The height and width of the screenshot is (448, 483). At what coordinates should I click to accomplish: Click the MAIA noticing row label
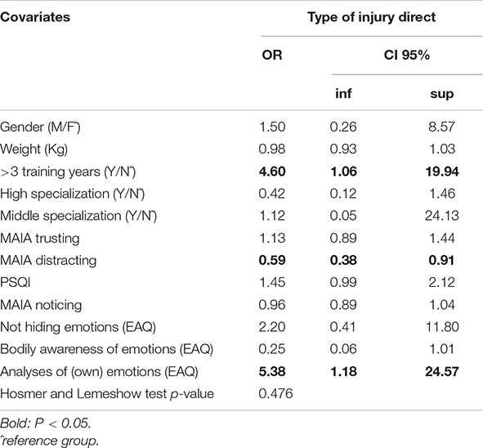point(41,305)
